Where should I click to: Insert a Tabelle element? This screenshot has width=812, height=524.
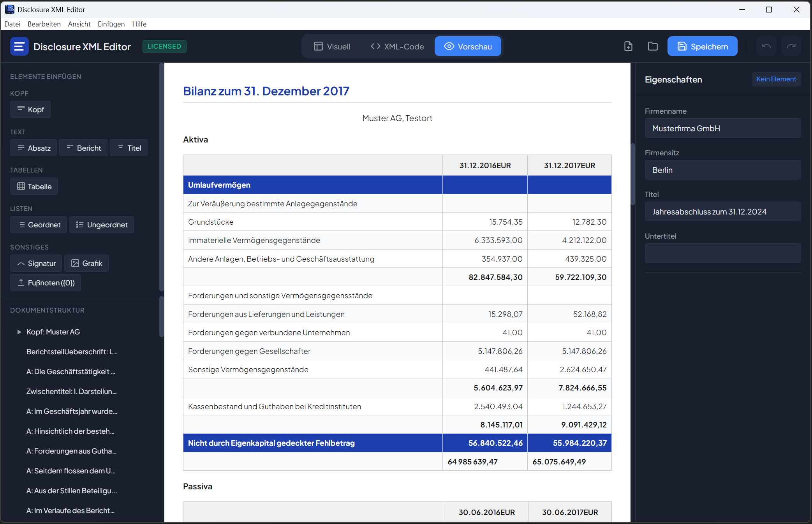click(x=34, y=186)
